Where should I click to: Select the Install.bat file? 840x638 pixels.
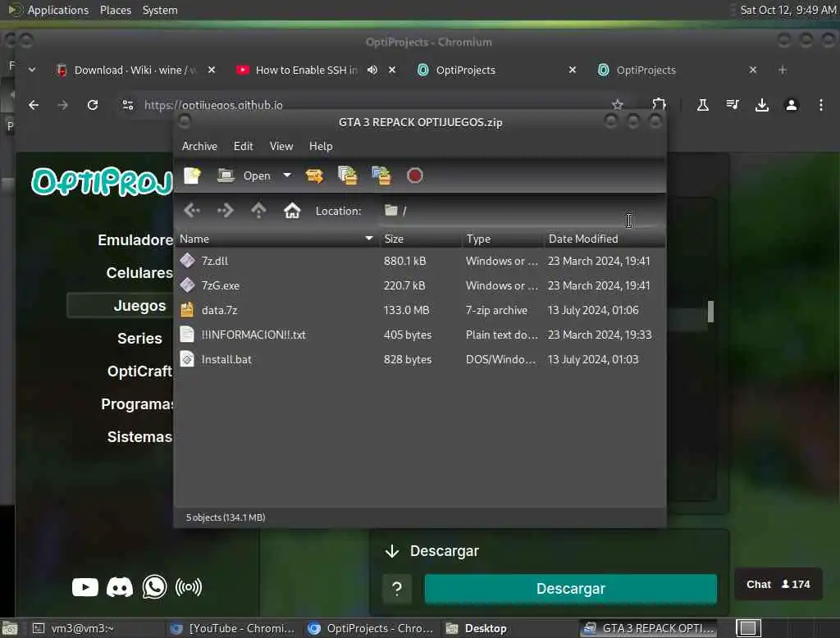(x=420, y=359)
